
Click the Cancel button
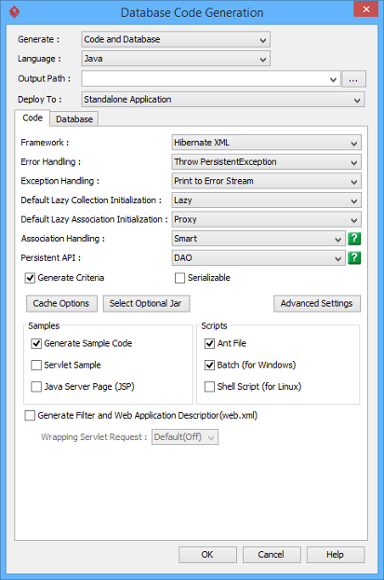pos(271,554)
